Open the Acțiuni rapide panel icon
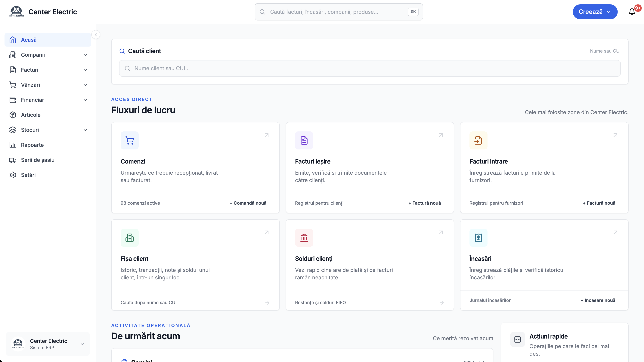644x362 pixels. [518, 339]
